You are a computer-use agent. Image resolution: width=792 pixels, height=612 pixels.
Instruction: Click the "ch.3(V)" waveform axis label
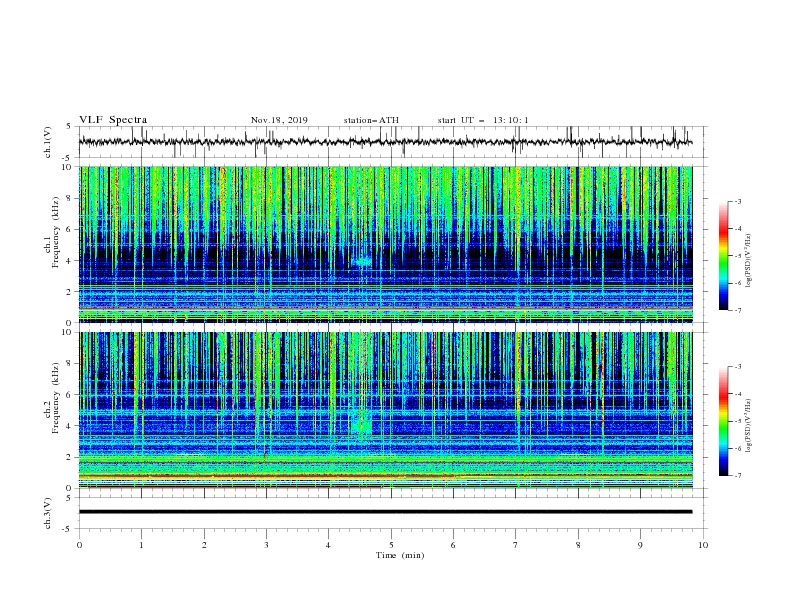click(x=48, y=513)
